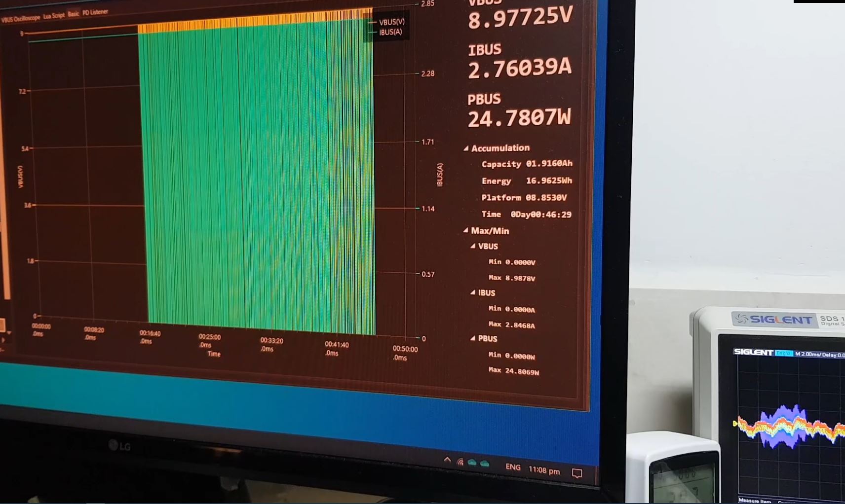
Task: Click the IBUS(A) legend entry
Action: point(385,32)
